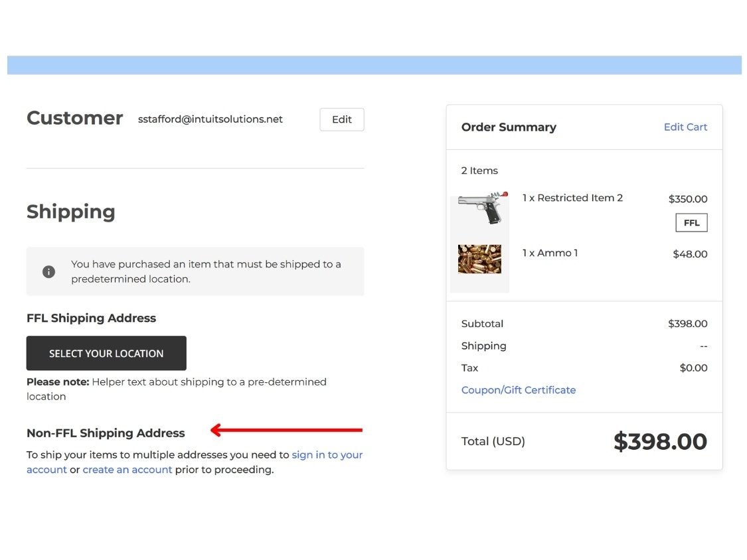The height and width of the screenshot is (560, 747).
Task: Click the Edit button beside customer email
Action: point(341,119)
